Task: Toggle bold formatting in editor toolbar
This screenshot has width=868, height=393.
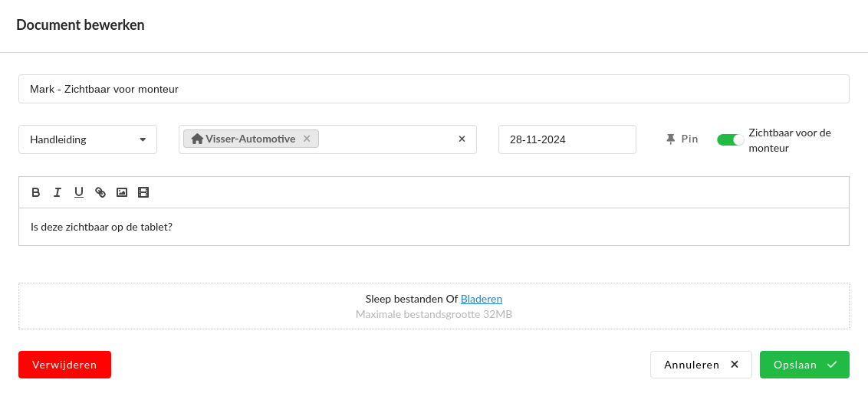Action: (x=36, y=192)
